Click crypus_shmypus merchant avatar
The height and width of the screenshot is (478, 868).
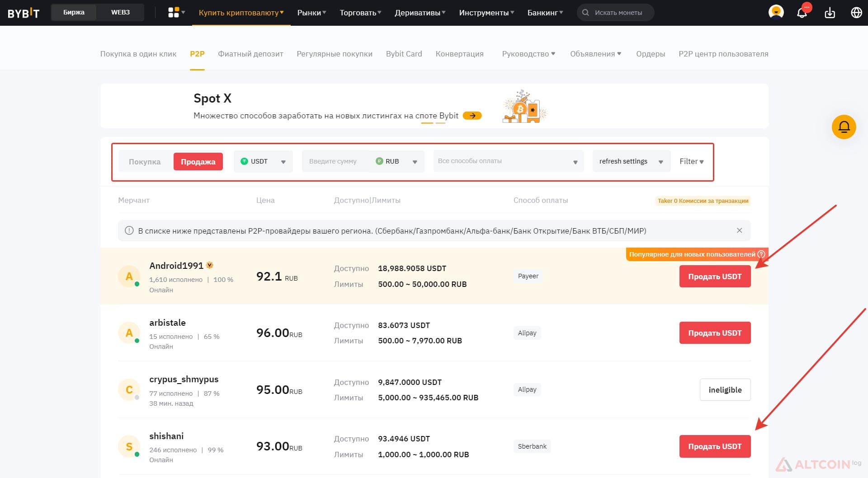click(x=129, y=389)
